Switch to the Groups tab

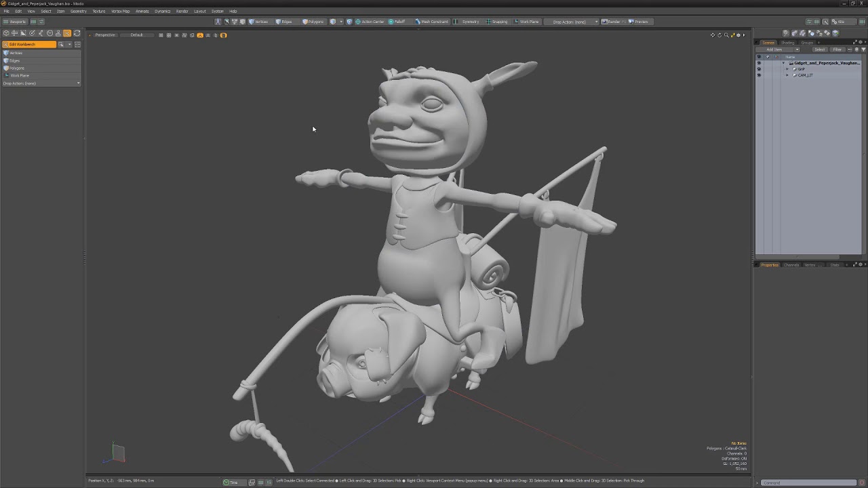click(806, 43)
